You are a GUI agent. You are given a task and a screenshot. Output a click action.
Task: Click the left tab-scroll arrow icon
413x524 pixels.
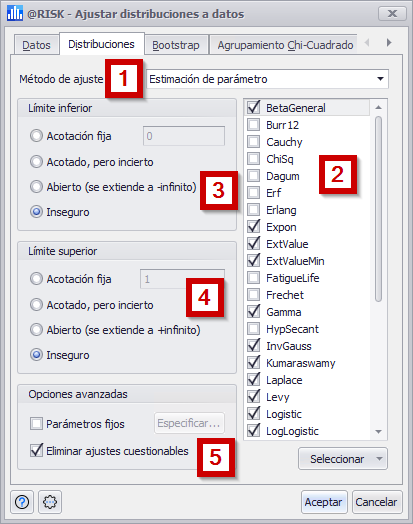click(367, 43)
